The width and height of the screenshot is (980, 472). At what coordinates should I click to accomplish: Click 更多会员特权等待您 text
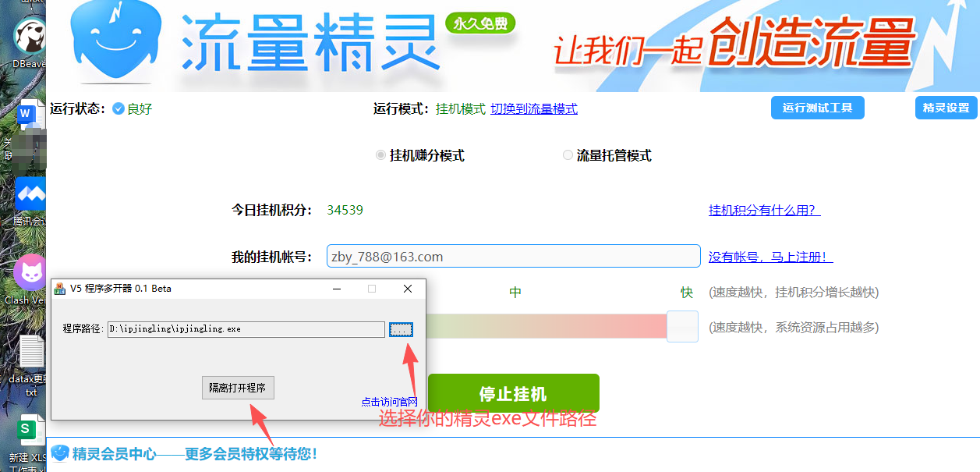(251, 453)
